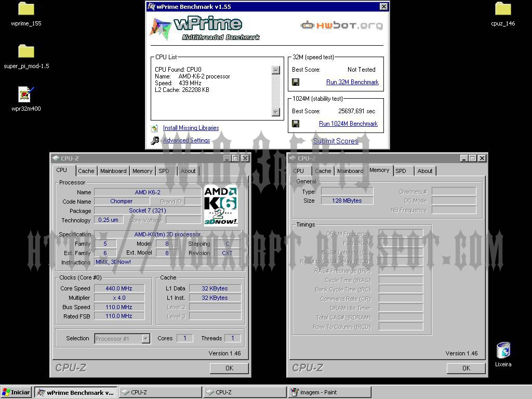Screen dimensions: 532x399
Task: Activate wPrime Benchmark taskbar button
Action: tap(76, 393)
